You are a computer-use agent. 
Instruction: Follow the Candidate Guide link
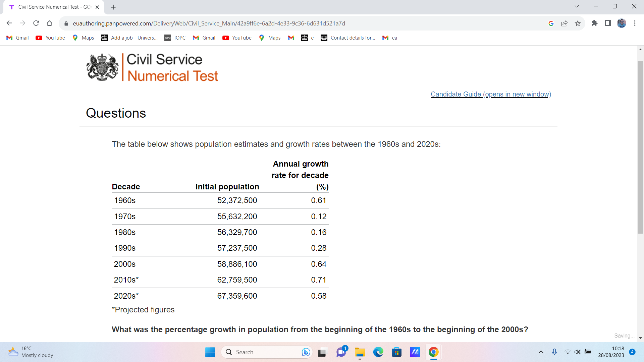456,94
